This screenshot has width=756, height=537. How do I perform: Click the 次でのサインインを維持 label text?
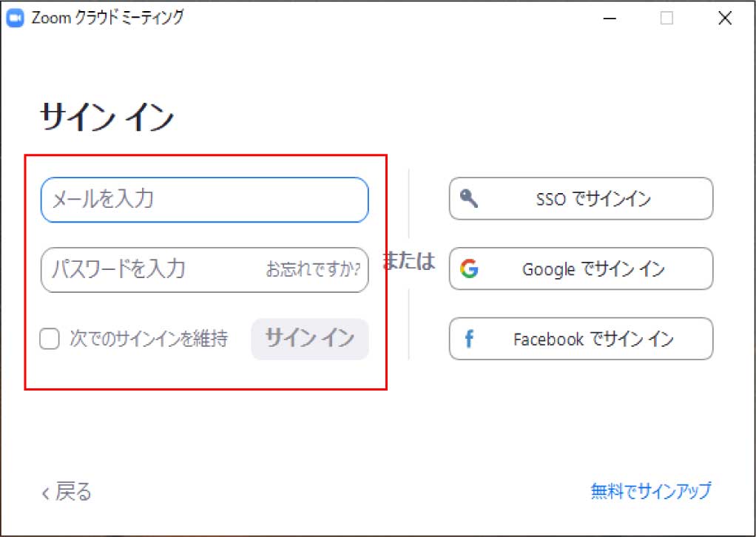point(149,340)
